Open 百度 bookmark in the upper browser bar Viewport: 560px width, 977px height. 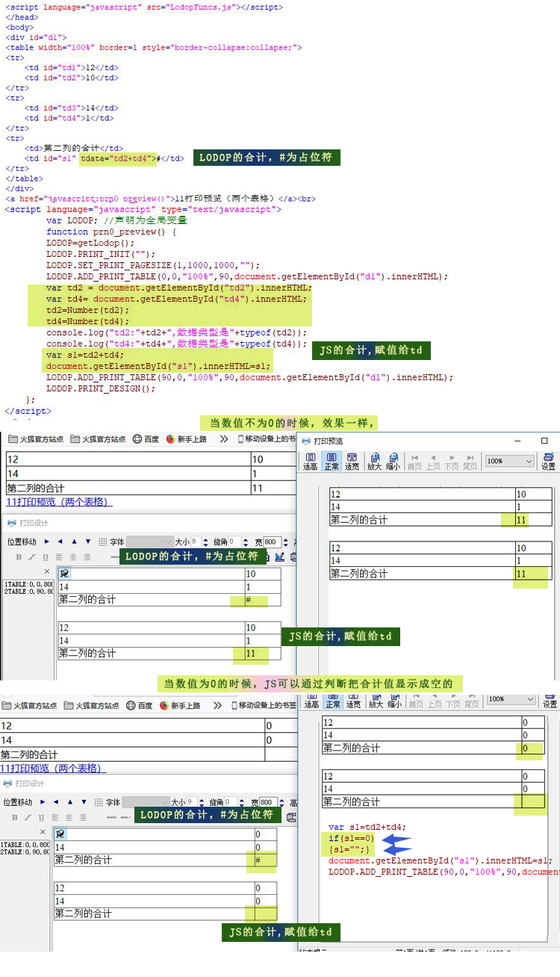pyautogui.click(x=146, y=439)
